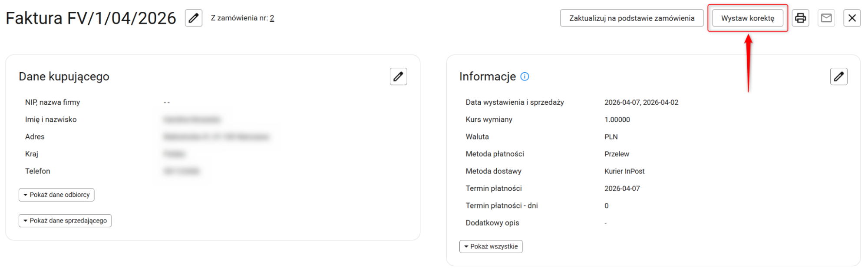Image resolution: width=868 pixels, height=275 pixels.
Task: Expand Pokaż dane odbiorcy
Action: 56,195
